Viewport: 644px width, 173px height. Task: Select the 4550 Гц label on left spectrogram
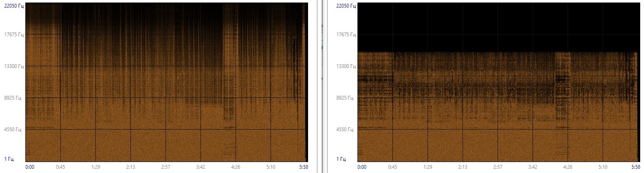point(14,130)
